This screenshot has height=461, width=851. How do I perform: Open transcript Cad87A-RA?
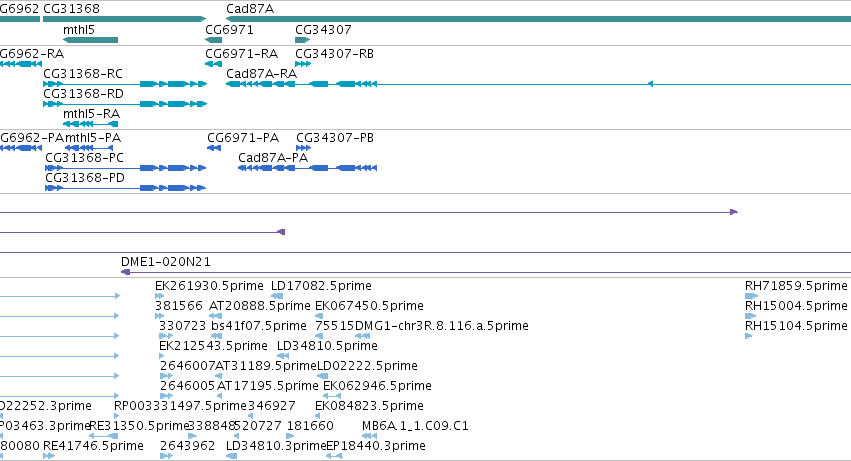pyautogui.click(x=261, y=74)
